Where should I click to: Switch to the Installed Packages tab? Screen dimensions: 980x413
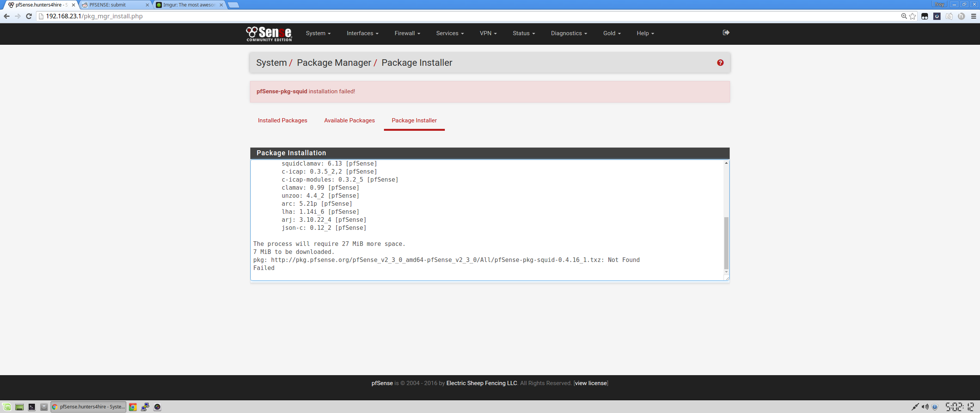282,120
